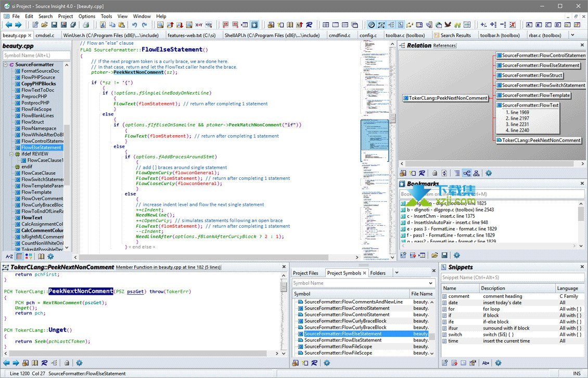Screen dimensions: 588x378
Task: Toggle the Context Window toolbar icon
Action: (381, 25)
